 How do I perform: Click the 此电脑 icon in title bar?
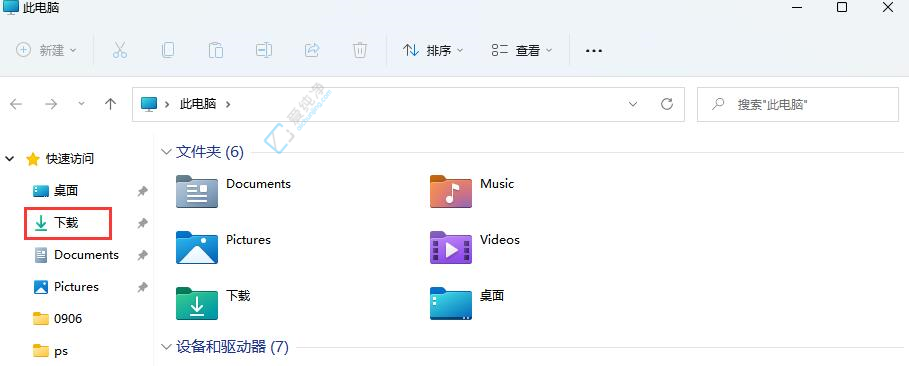(11, 8)
